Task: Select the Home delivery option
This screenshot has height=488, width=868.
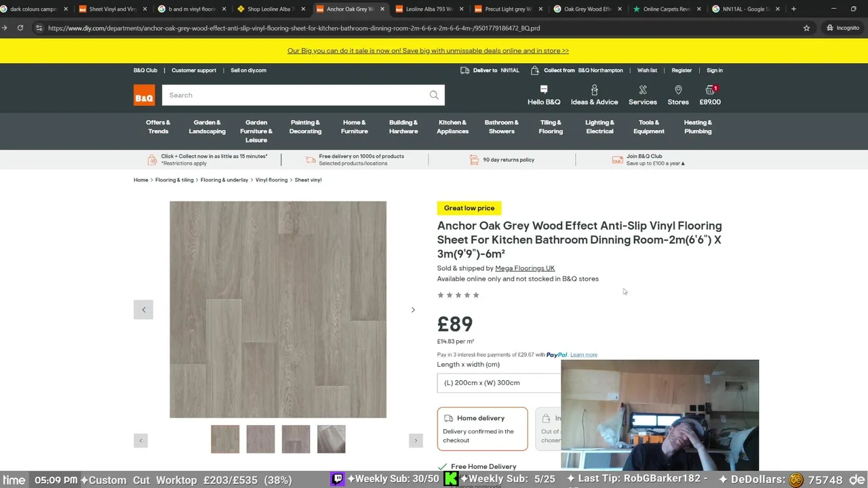Action: pyautogui.click(x=482, y=428)
